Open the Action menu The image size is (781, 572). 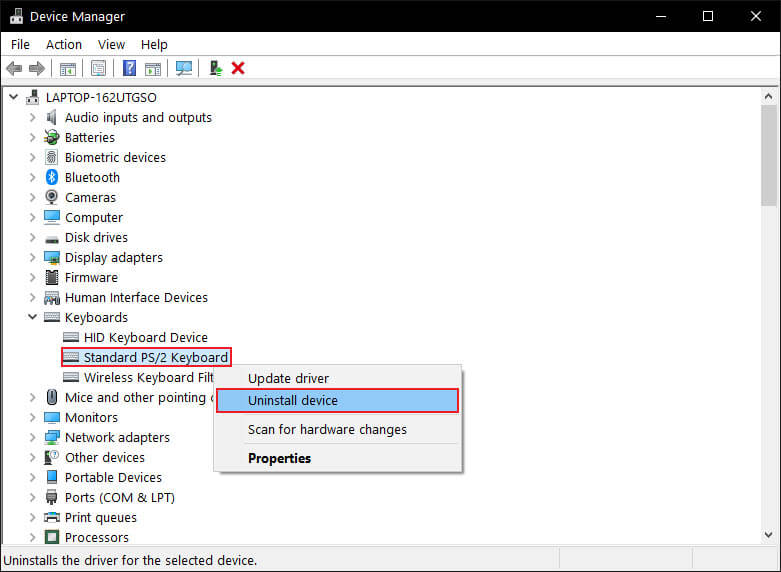tap(64, 44)
